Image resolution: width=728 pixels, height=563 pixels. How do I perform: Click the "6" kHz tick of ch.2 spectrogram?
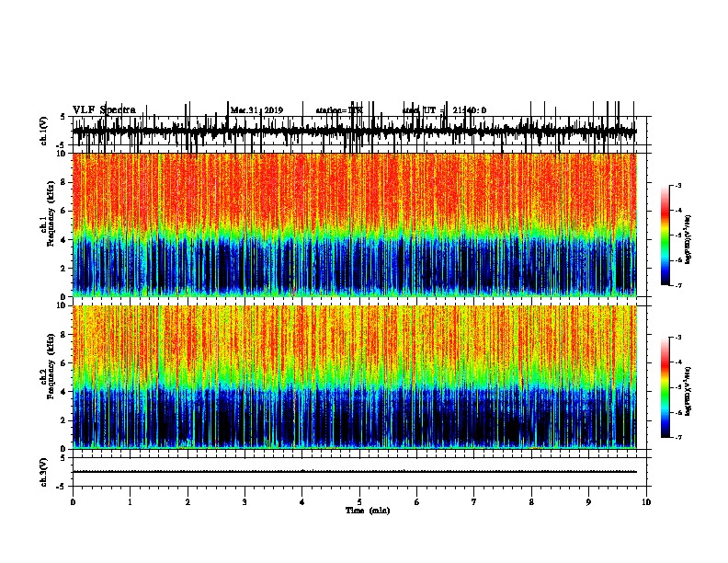click(64, 363)
